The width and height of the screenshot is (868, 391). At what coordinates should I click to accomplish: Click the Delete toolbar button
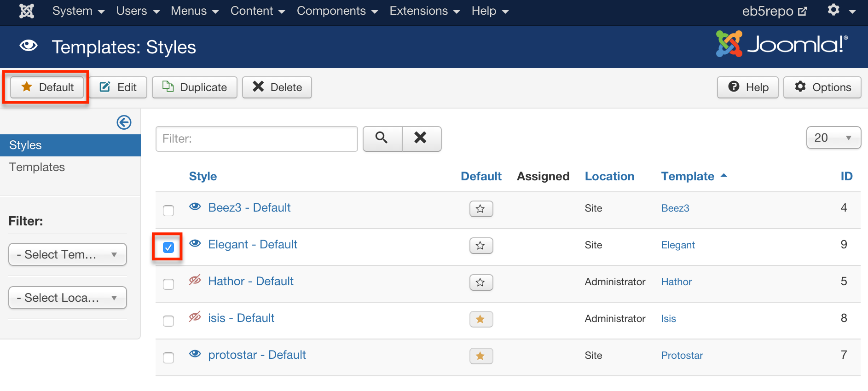click(277, 87)
